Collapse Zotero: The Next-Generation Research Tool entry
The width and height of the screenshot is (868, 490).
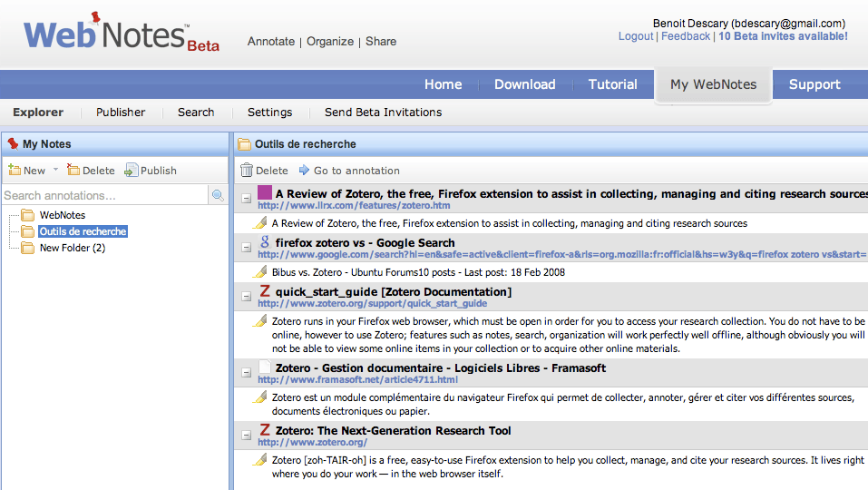coord(246,434)
